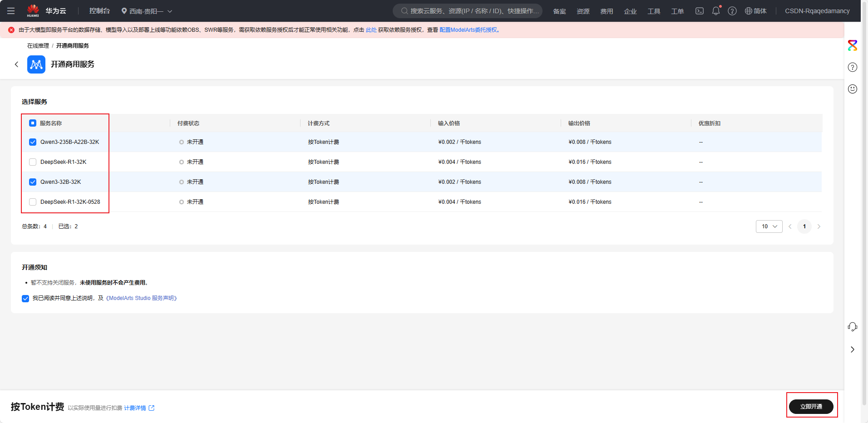The image size is (868, 423).
Task: Uncheck the Qwen3-235B-A22B-32K checkbox
Action: point(33,142)
